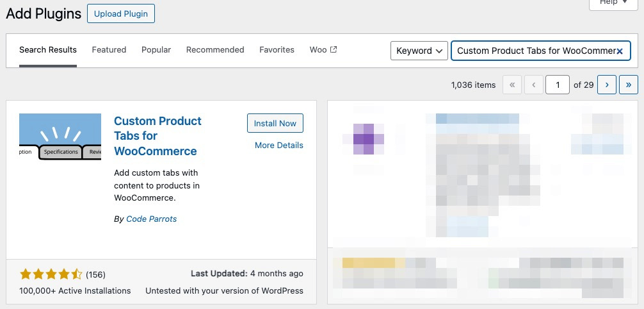Image resolution: width=644 pixels, height=309 pixels.
Task: Open the Code Parrots author link
Action: pos(151,219)
